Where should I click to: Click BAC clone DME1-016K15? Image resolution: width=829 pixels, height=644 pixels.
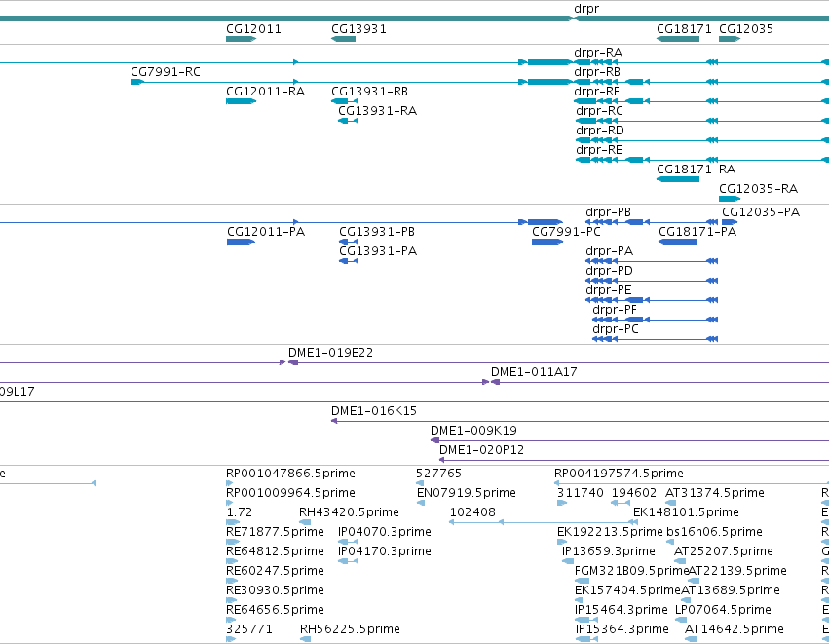pos(374,411)
